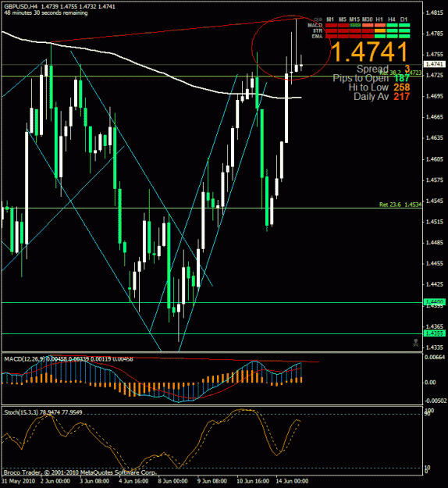Viewport: 448px width, 488px height.
Task: Click the GBPUSD,H4 chart title text
Action: [x=21, y=6]
